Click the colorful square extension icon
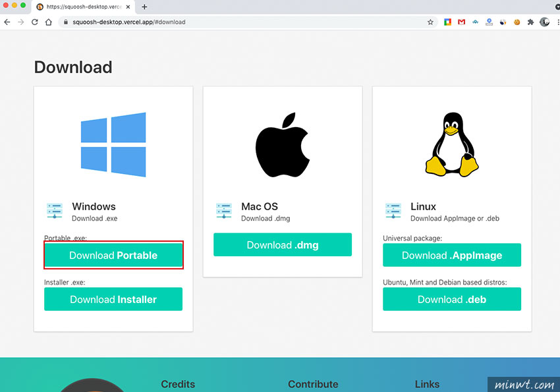 point(447,22)
